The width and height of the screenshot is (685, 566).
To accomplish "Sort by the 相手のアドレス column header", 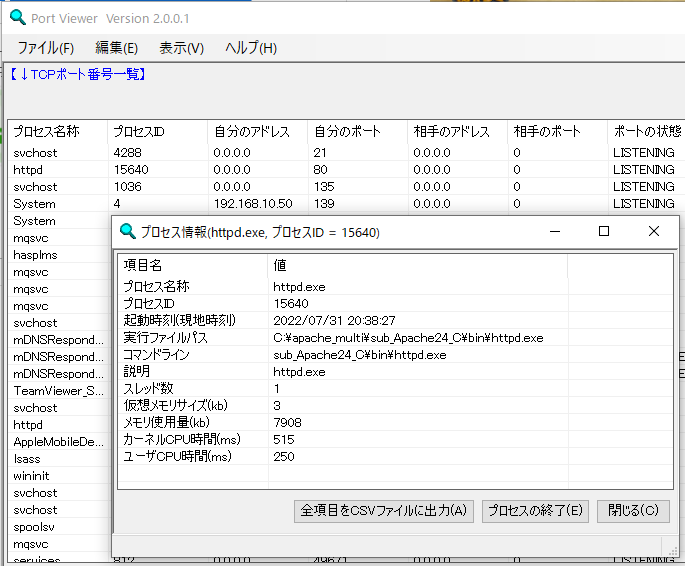I will pyautogui.click(x=457, y=131).
